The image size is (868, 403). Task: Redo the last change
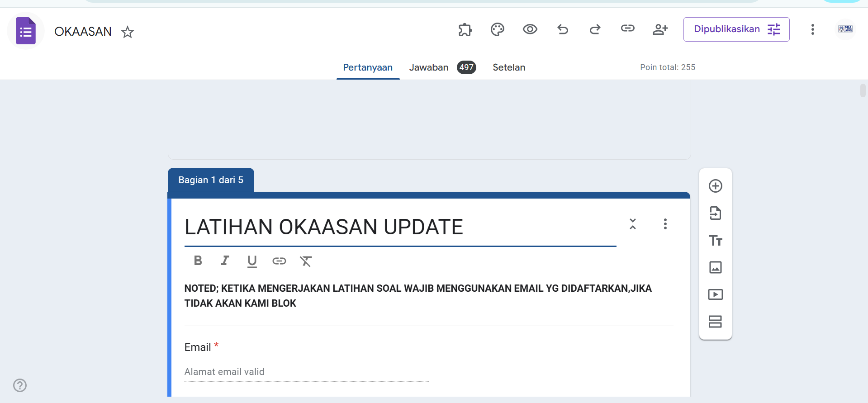point(595,30)
